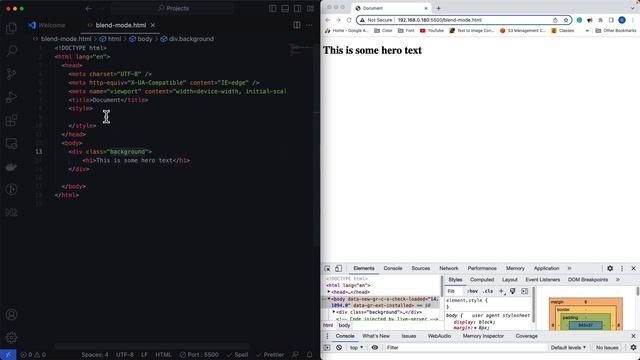Image resolution: width=640 pixels, height=360 pixels.
Task: Open the Docker view in activity bar
Action: (11, 167)
